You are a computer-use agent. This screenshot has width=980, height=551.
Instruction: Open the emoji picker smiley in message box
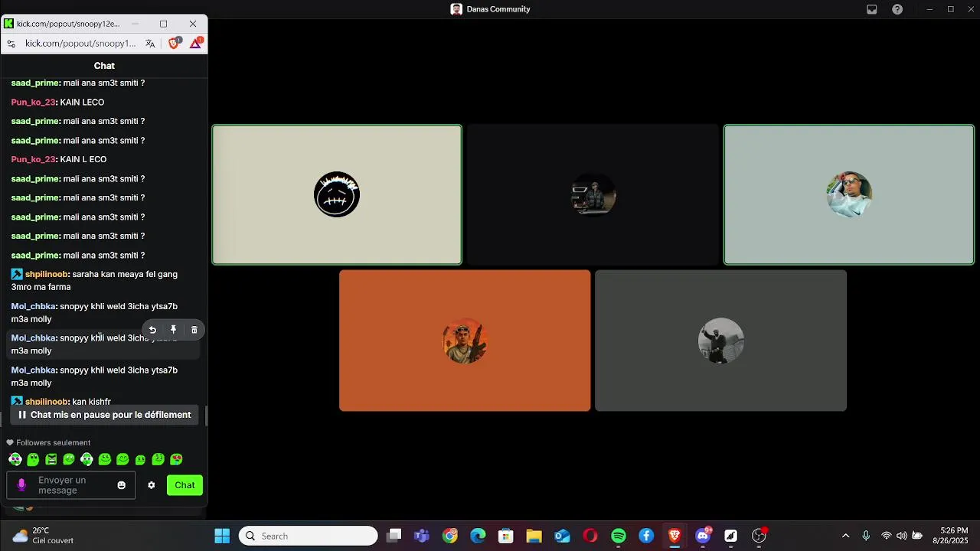(x=121, y=485)
